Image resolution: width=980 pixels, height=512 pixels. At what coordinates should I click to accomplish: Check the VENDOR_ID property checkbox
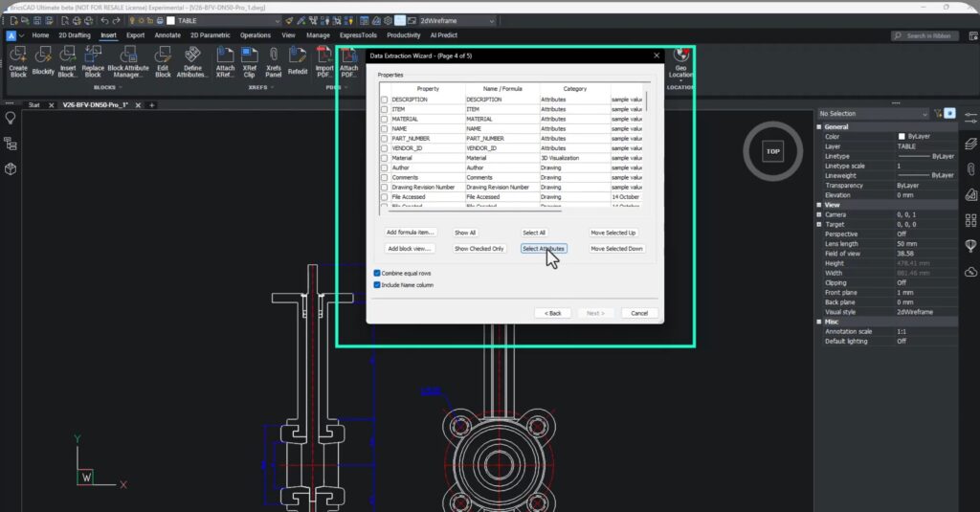(385, 148)
